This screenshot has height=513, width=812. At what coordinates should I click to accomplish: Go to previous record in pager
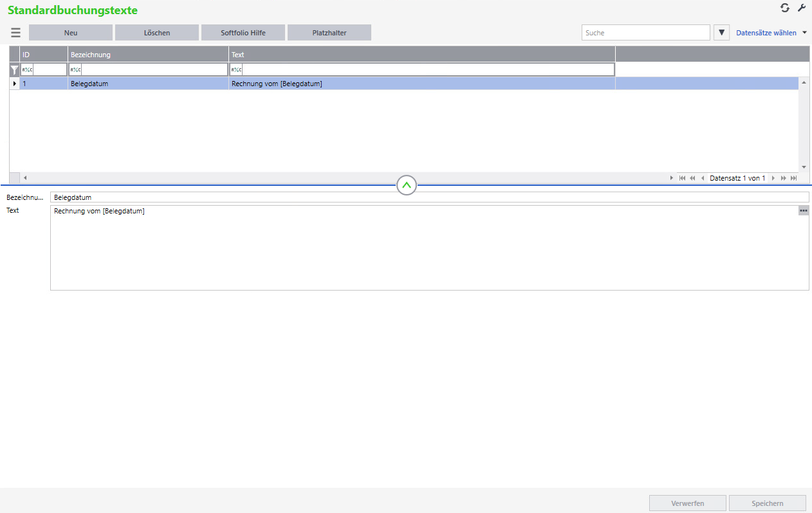(x=703, y=178)
